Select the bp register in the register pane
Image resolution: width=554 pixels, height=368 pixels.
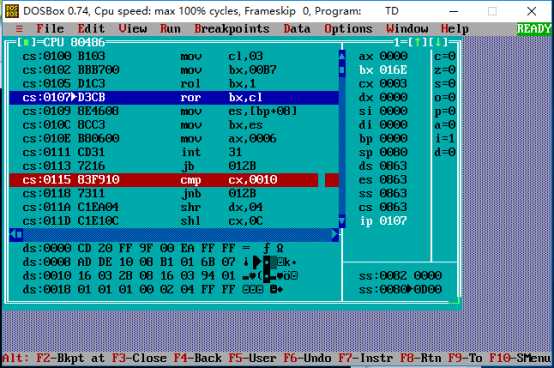pos(383,138)
